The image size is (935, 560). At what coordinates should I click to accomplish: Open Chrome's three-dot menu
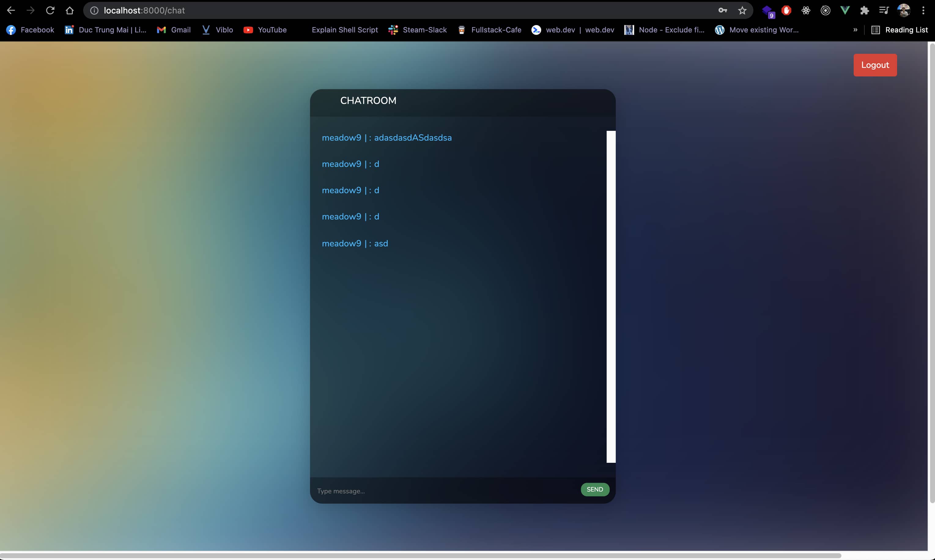(x=923, y=10)
